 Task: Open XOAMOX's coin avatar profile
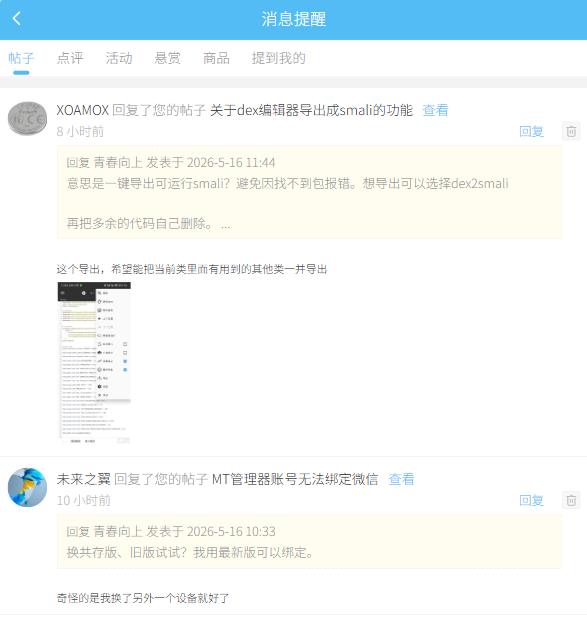(27, 119)
